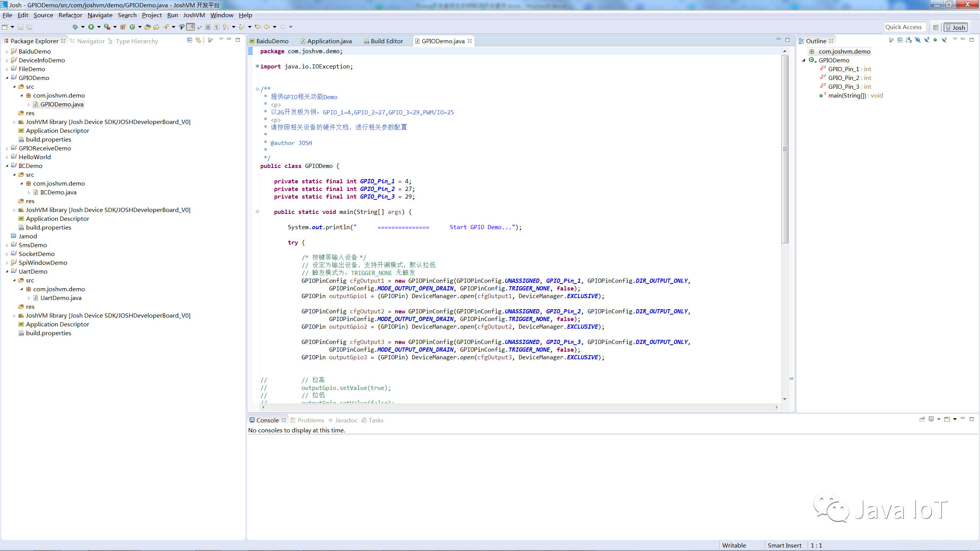Click the Last Edit Location icon
980x551 pixels.
258,27
